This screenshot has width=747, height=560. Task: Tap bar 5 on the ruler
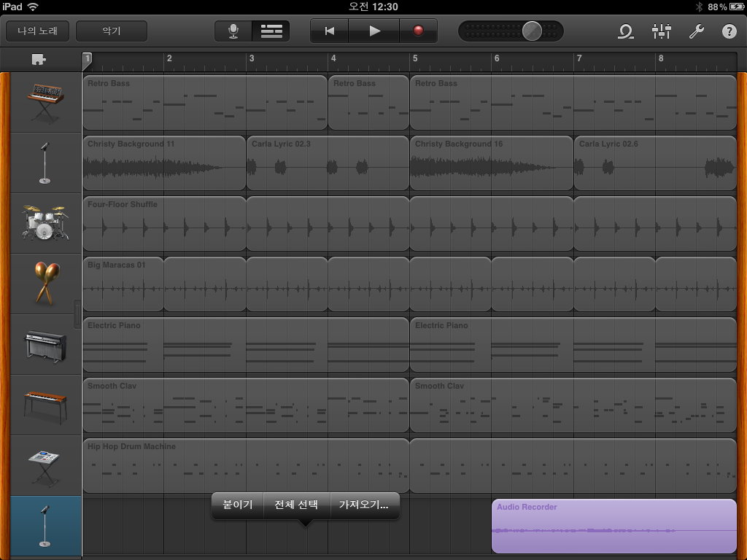tap(415, 58)
